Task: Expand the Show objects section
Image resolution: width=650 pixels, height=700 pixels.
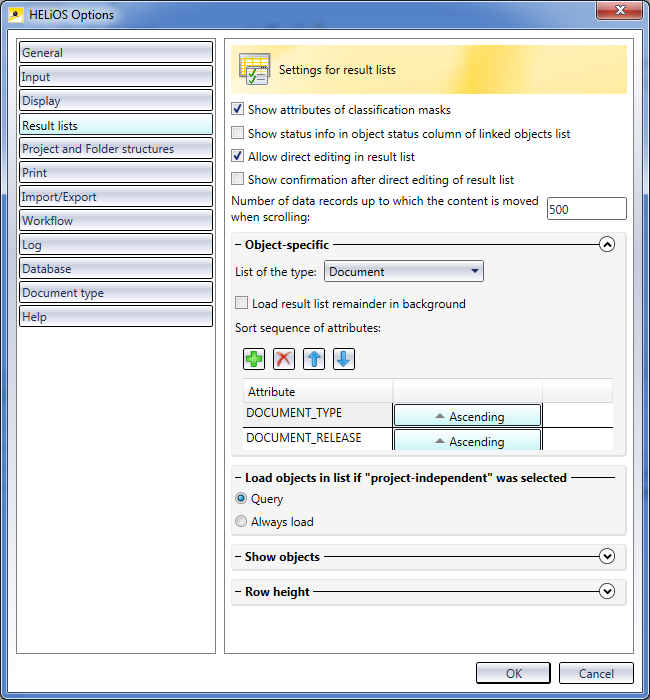Action: (x=607, y=556)
